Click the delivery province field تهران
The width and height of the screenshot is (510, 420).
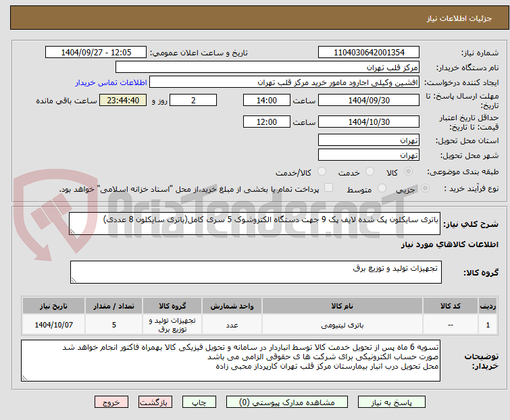369,140
